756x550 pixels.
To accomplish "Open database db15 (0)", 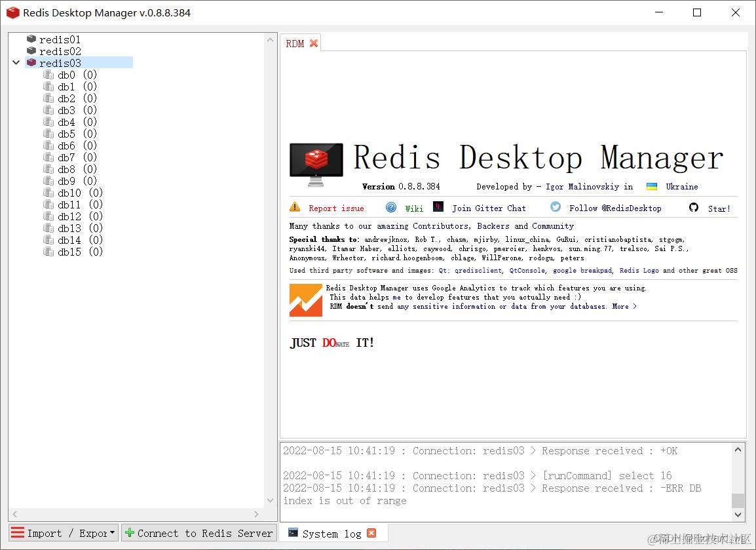I will (80, 252).
